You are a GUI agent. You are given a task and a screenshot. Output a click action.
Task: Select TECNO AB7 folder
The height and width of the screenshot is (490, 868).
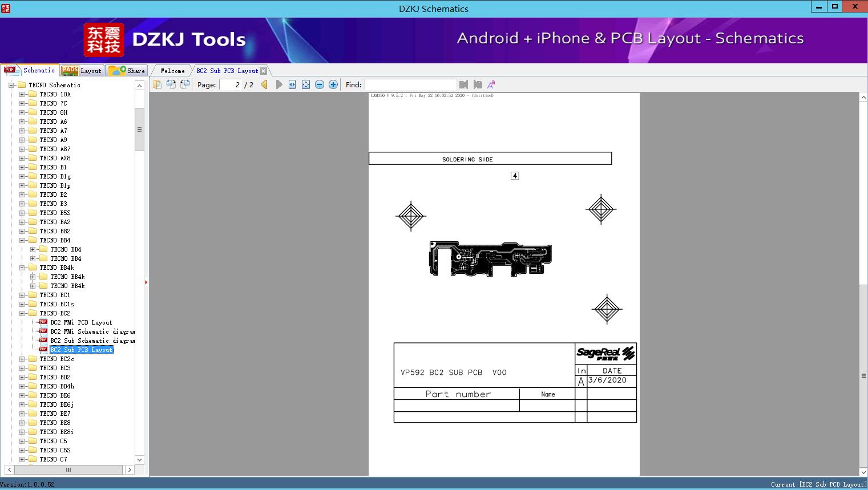(55, 149)
